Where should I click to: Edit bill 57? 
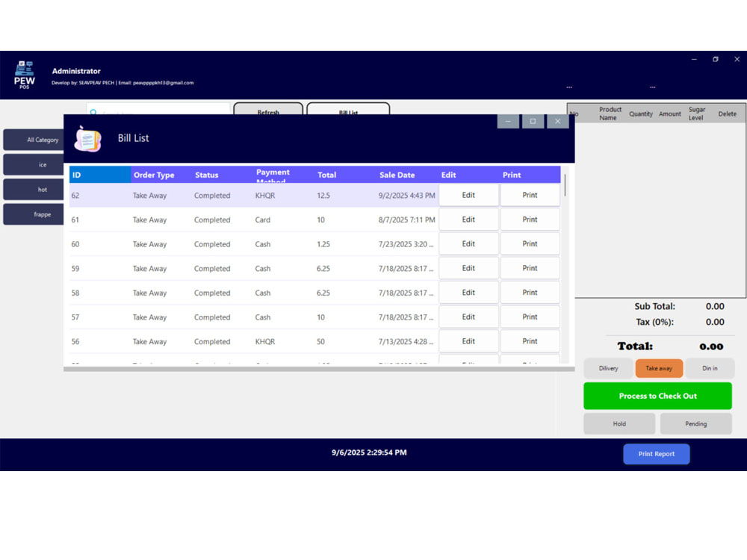(468, 317)
